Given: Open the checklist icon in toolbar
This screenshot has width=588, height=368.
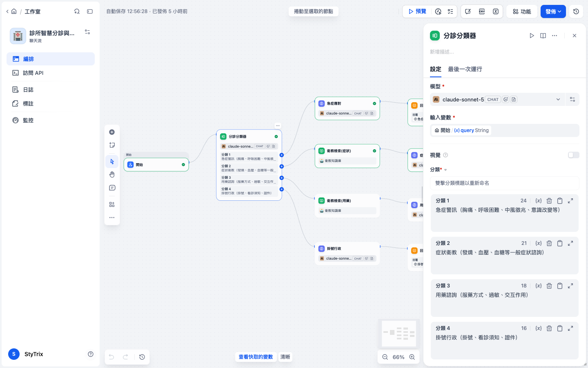Looking at the screenshot, I should tap(450, 11).
